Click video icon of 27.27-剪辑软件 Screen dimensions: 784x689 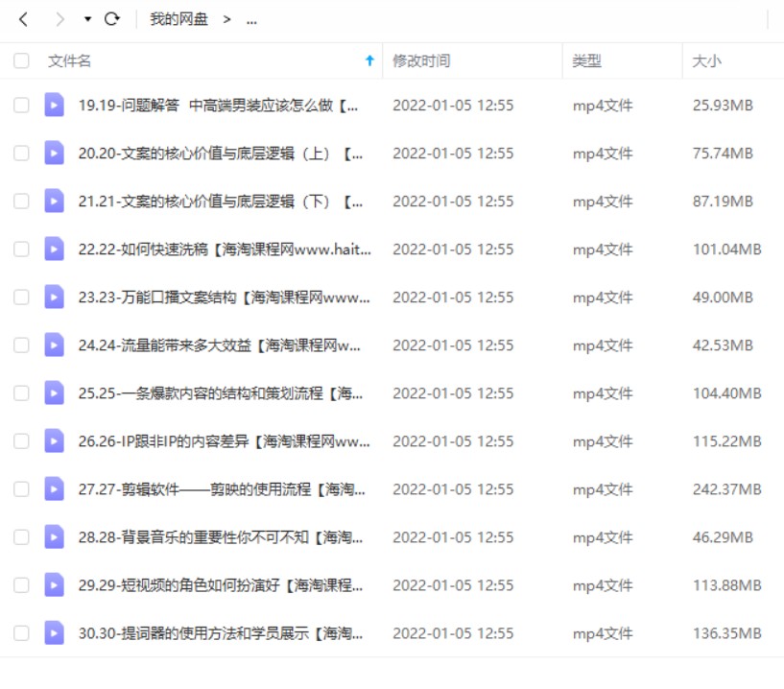54,489
